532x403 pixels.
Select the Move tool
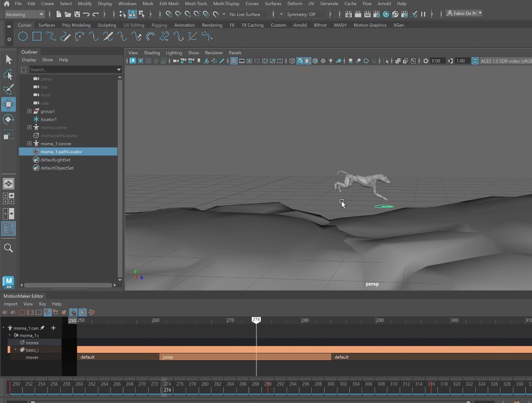8,104
